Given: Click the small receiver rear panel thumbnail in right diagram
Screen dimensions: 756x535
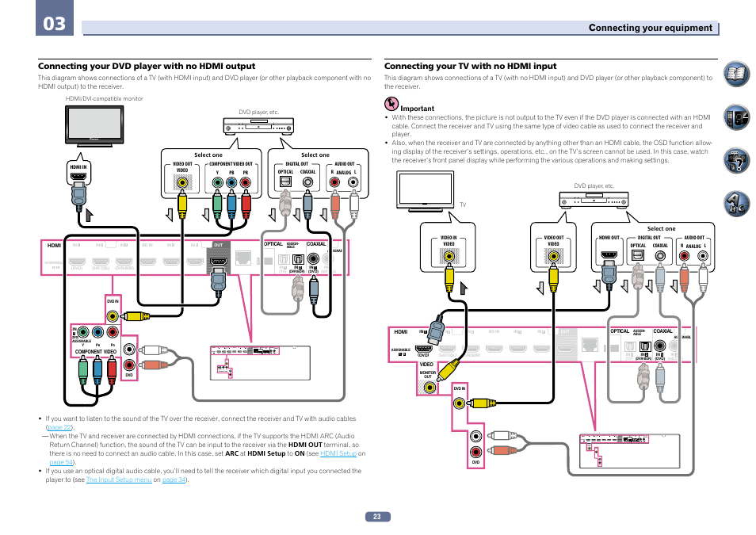Looking at the screenshot, I should coord(630,451).
